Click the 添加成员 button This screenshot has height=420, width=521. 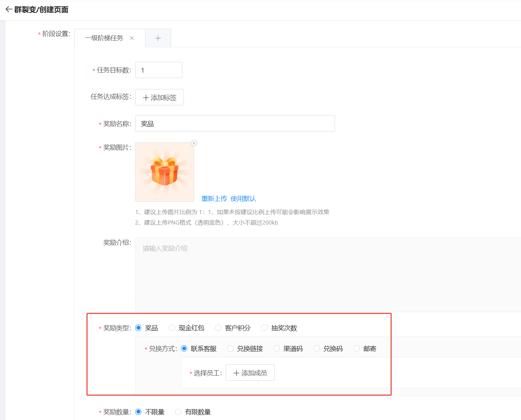250,373
